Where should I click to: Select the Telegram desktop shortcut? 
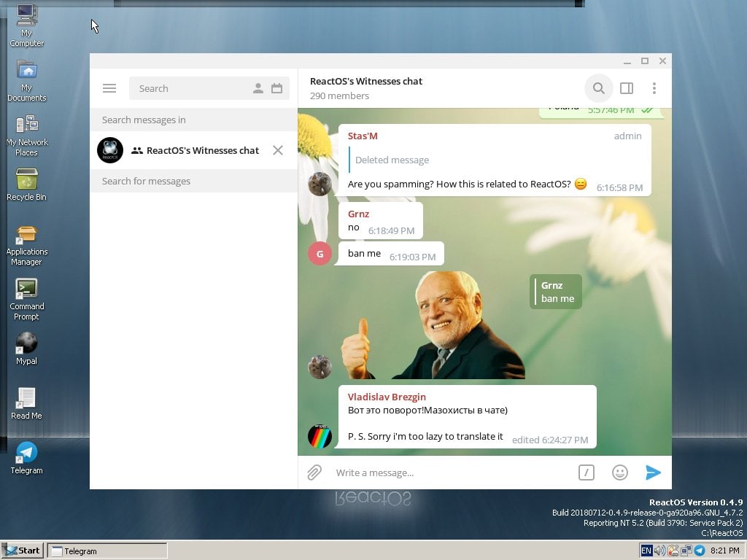point(27,458)
